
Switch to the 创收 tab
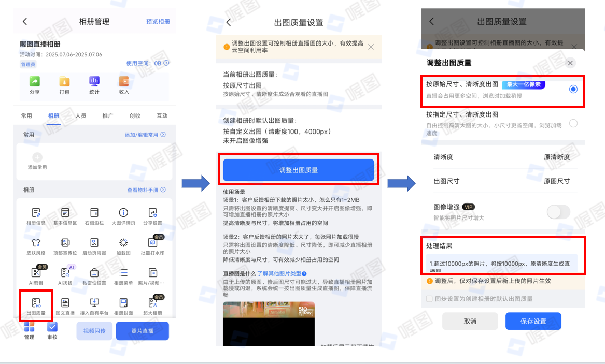tap(135, 115)
